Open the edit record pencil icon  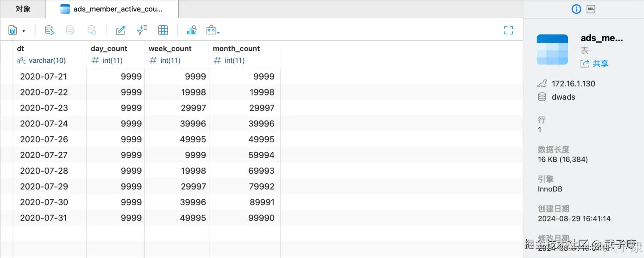tap(120, 30)
